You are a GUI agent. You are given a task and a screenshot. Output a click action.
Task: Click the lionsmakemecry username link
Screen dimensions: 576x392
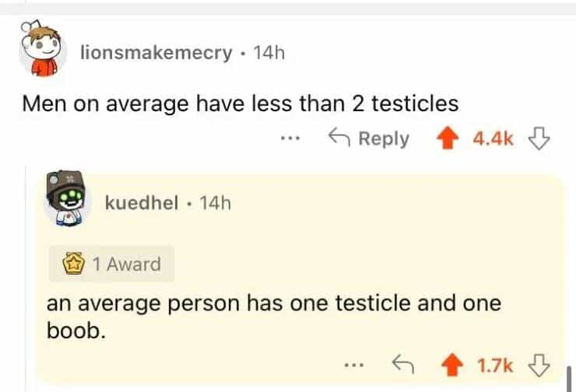(x=156, y=52)
